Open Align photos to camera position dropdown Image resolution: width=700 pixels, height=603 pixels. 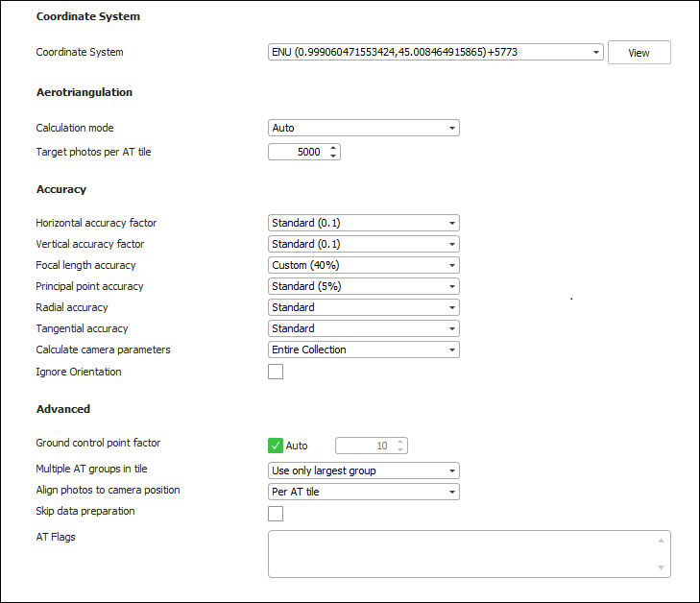pos(363,492)
